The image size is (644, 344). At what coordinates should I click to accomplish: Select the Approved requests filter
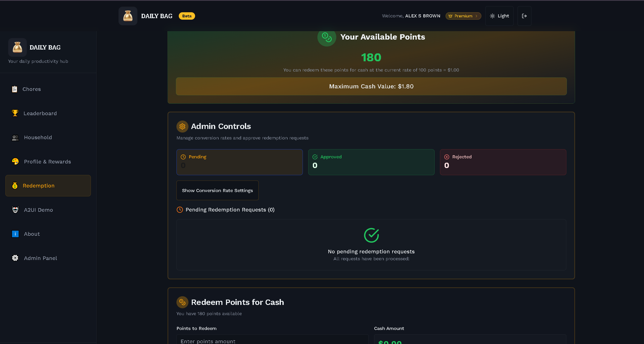click(371, 162)
